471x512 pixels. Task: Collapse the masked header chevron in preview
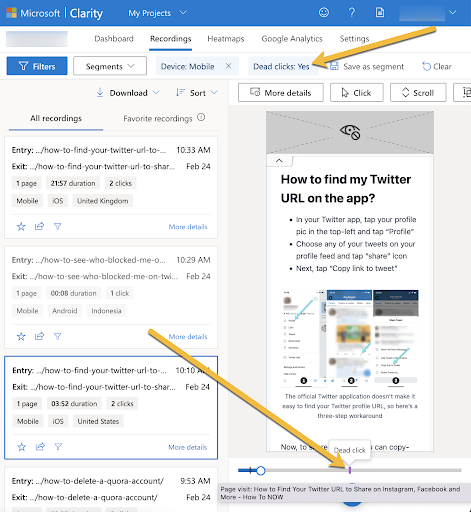[x=279, y=161]
